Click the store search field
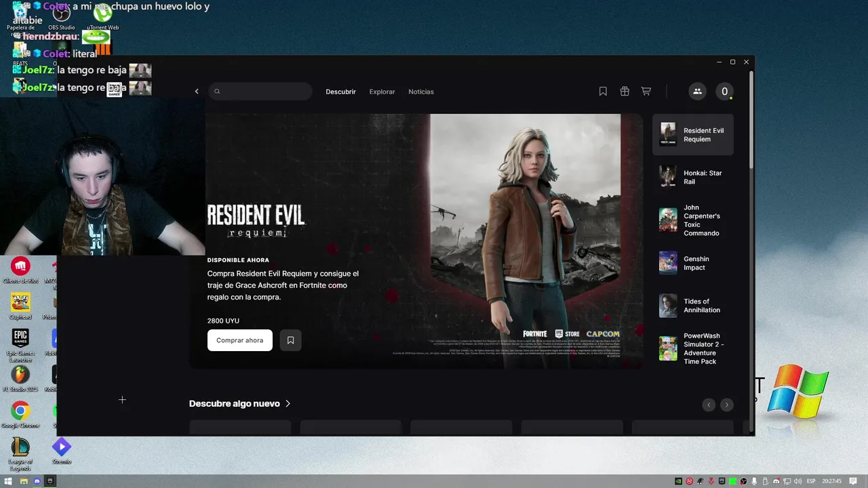 pos(260,91)
